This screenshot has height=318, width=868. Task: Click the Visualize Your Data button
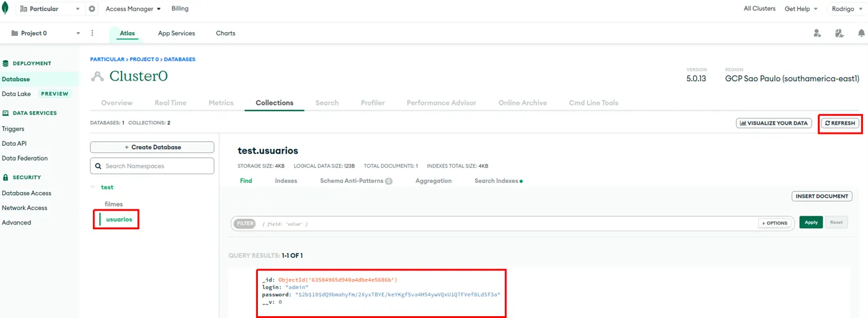[774, 123]
